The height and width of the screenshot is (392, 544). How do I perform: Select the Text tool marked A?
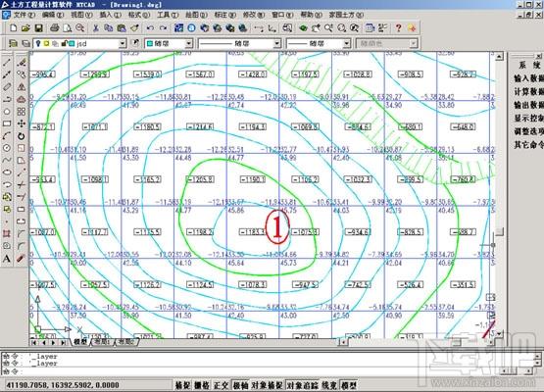click(7, 258)
